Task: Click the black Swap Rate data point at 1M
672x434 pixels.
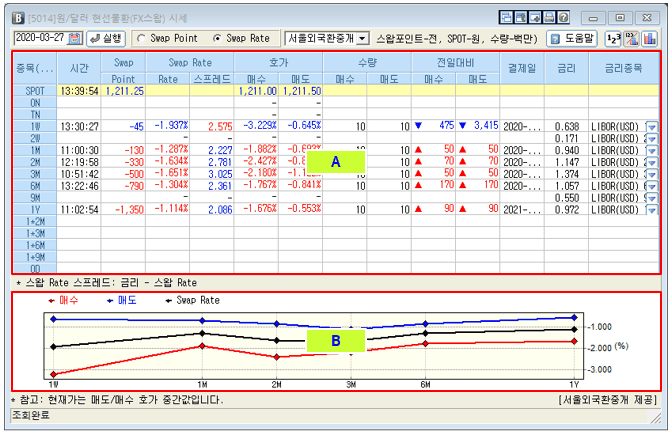Action: (202, 333)
